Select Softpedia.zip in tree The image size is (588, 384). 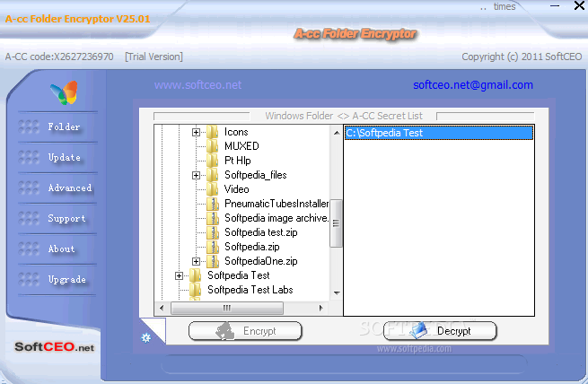[252, 247]
